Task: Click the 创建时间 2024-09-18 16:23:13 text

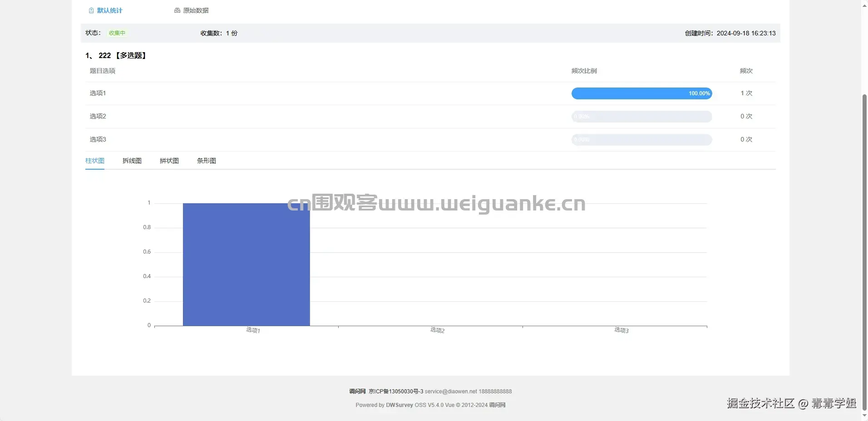Action: coord(730,33)
